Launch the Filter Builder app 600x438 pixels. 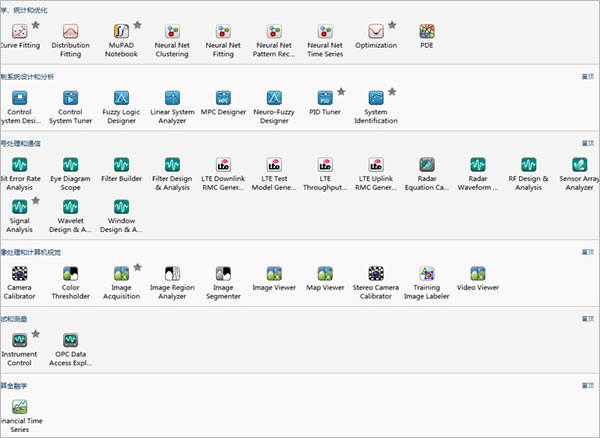(122, 165)
